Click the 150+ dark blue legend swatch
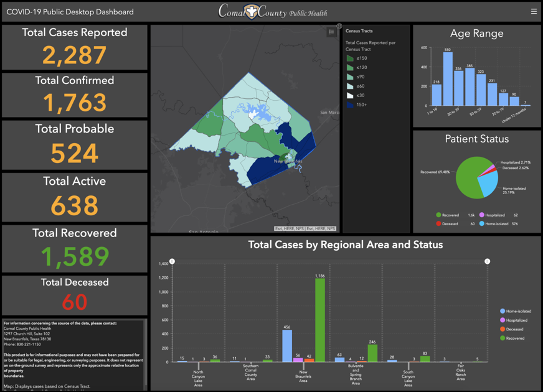 (350, 105)
